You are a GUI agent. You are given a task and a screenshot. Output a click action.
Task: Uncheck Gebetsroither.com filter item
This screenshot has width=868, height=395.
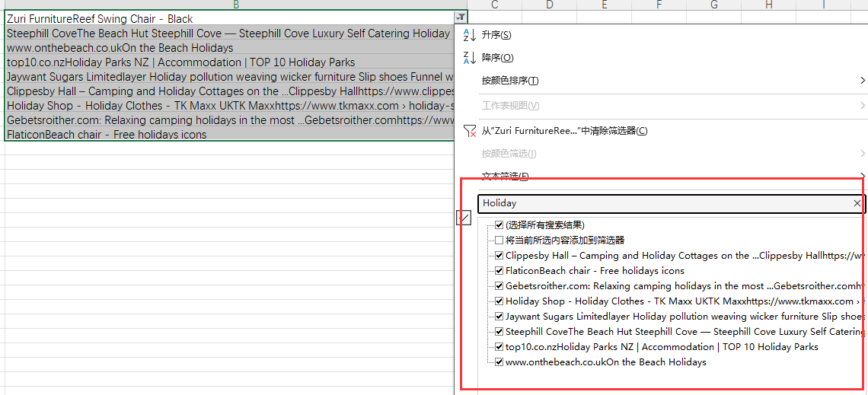499,286
